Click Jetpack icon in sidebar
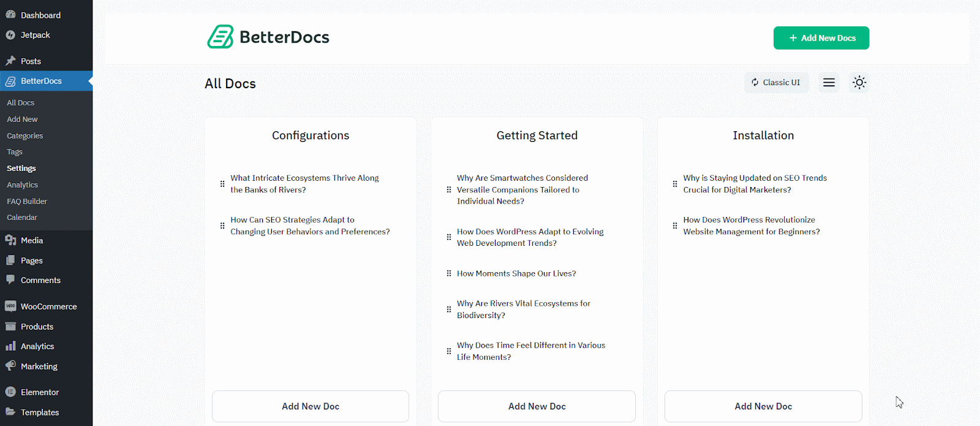Viewport: 980px width, 426px height. [10, 35]
